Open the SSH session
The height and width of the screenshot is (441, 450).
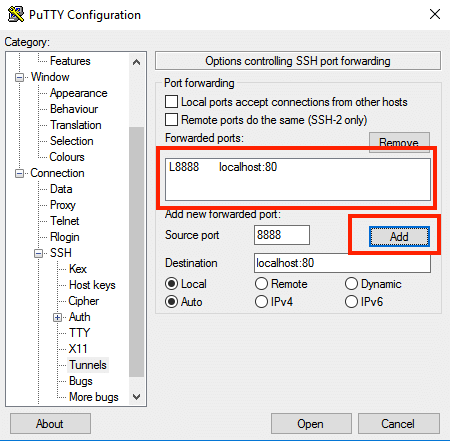click(311, 424)
